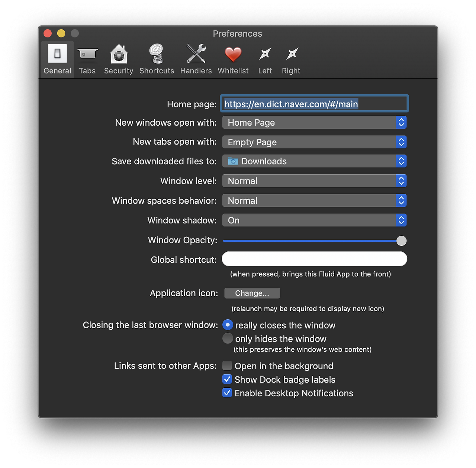Click the Home page URL field
The image size is (476, 468).
click(314, 104)
